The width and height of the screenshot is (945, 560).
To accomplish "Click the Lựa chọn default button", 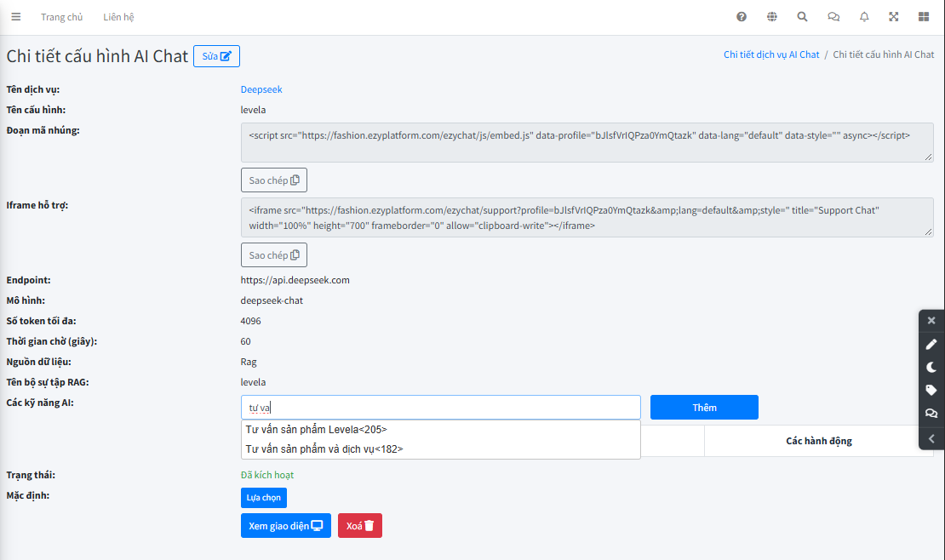I will tap(263, 497).
